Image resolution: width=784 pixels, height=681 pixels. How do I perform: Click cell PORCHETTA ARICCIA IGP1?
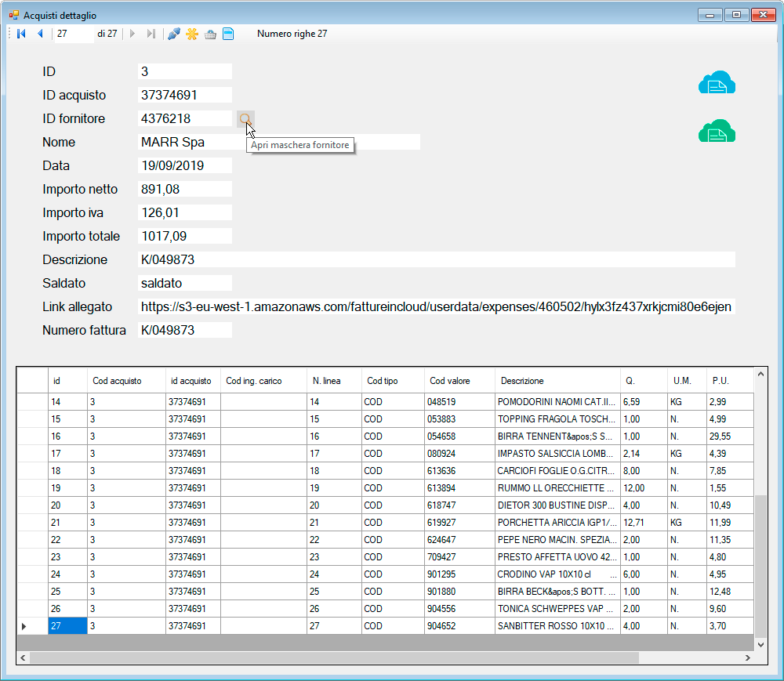[x=557, y=523]
